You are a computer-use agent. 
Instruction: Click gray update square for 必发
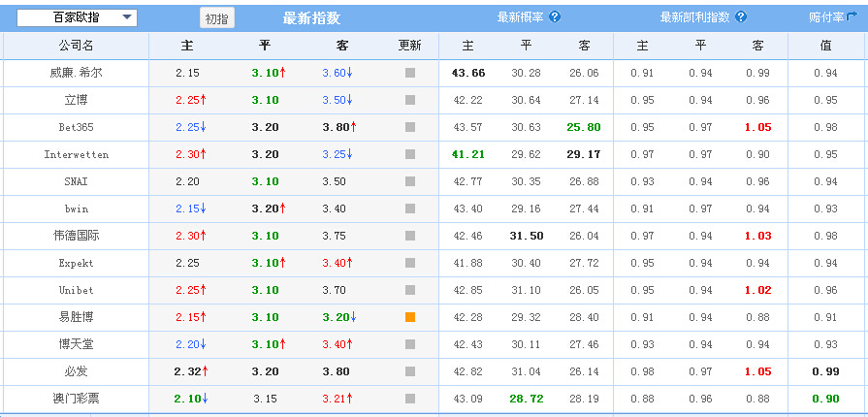point(410,371)
